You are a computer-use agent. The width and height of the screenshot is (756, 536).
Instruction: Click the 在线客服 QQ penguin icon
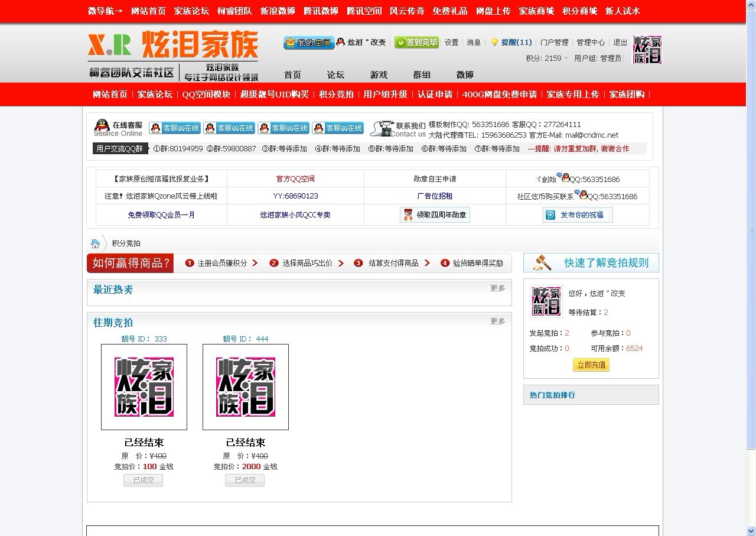click(x=102, y=127)
